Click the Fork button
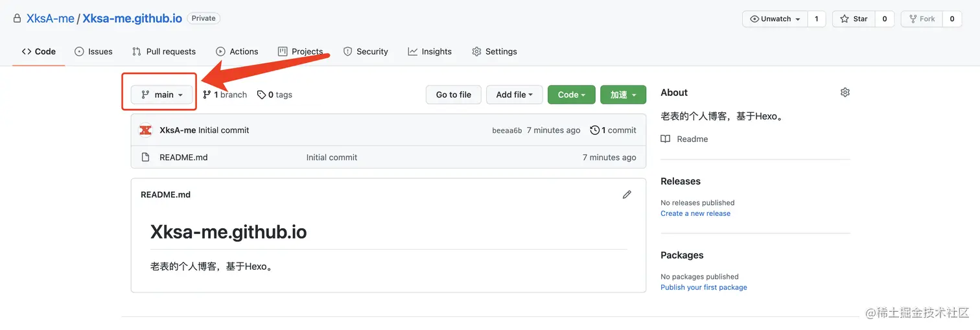Viewport: 980px width, 330px height. click(922, 19)
